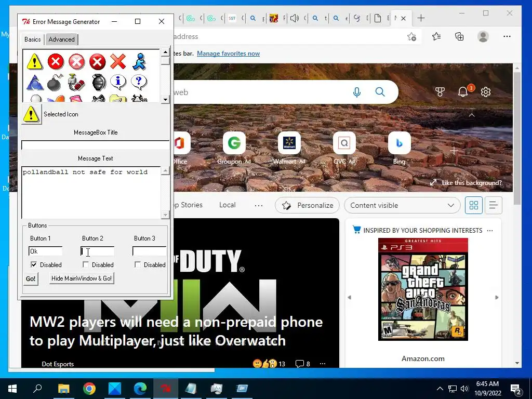Click Edge page vertical scrollbar thumb
This screenshot has width=532, height=399.
pos(517,138)
